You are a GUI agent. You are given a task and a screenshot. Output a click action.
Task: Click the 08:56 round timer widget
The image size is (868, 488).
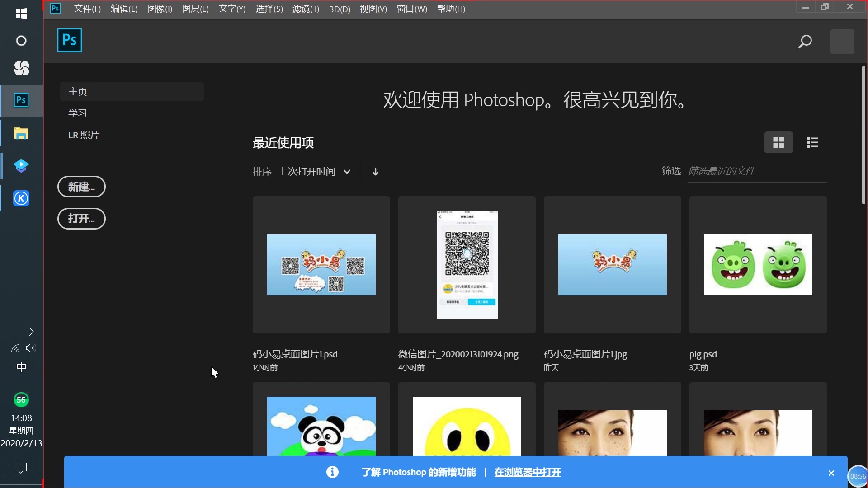(858, 476)
